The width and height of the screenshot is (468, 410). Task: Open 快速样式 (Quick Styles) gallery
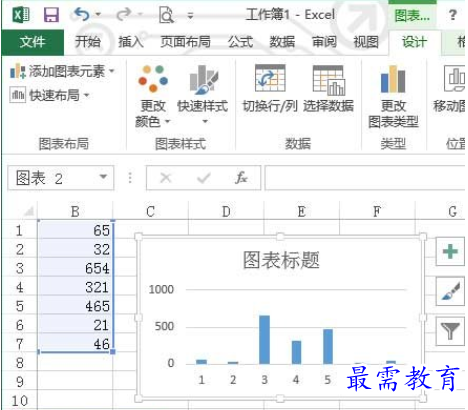pyautogui.click(x=203, y=95)
